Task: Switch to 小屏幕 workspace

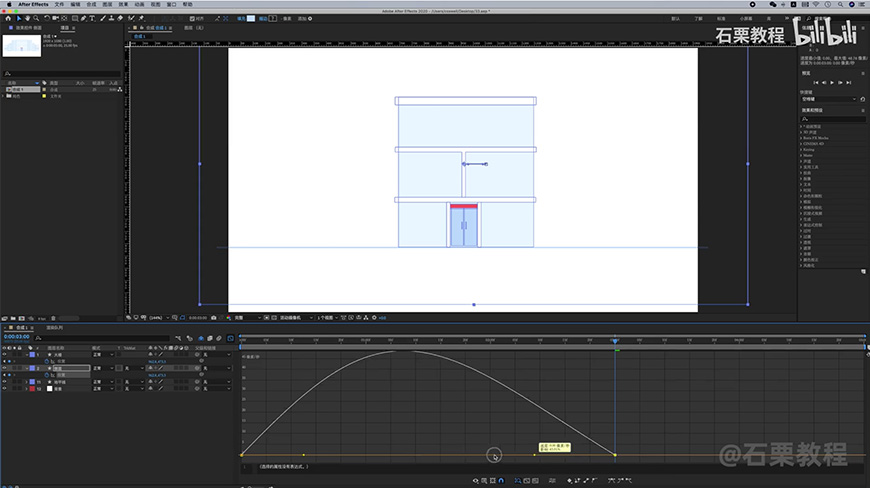Action: (746, 18)
